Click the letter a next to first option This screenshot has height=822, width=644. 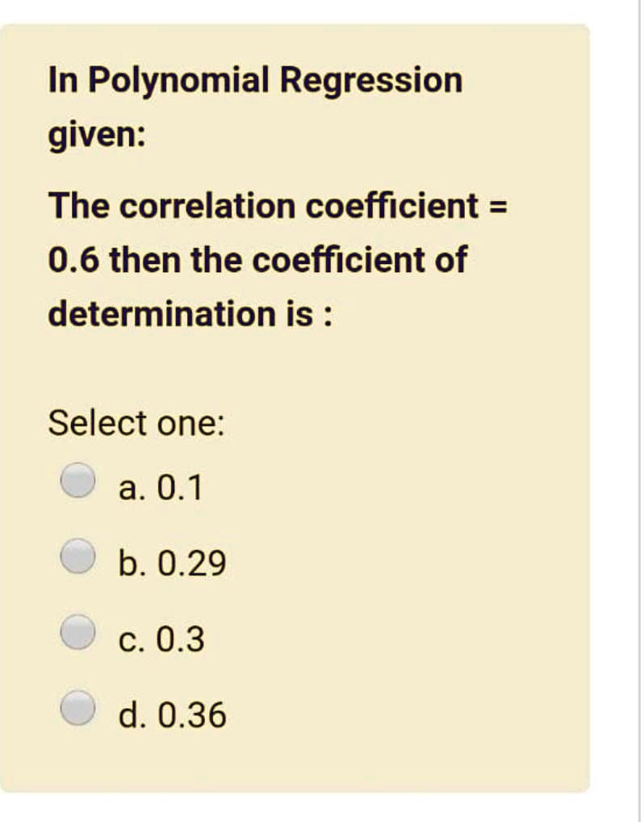[129, 486]
